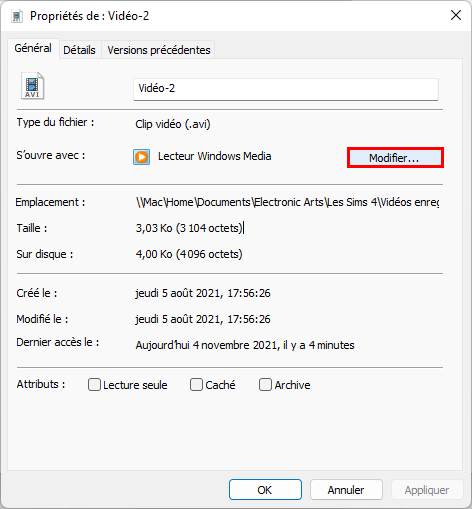Click the Lecteur Windows Media label
472x509 pixels.
214,156
